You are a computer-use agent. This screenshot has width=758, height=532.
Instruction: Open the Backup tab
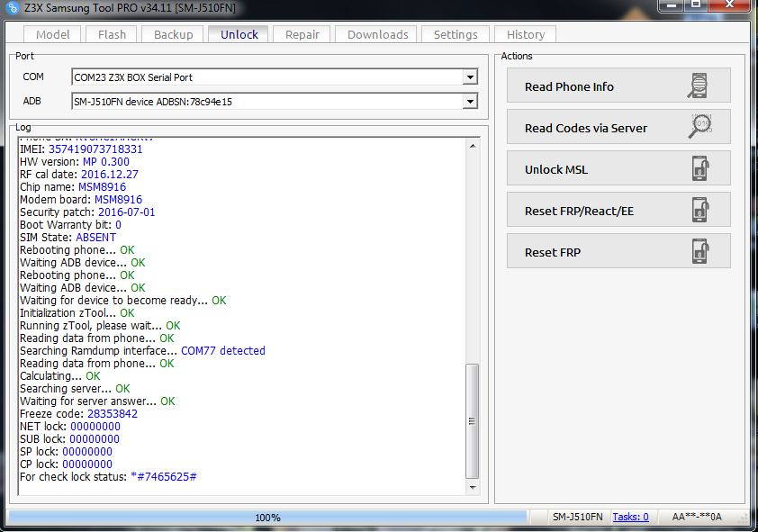point(173,35)
